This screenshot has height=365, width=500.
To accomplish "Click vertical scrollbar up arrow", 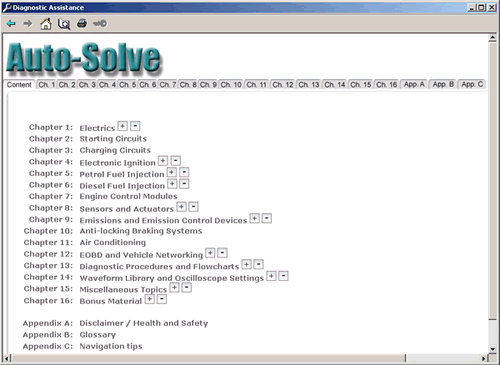I will (x=493, y=38).
